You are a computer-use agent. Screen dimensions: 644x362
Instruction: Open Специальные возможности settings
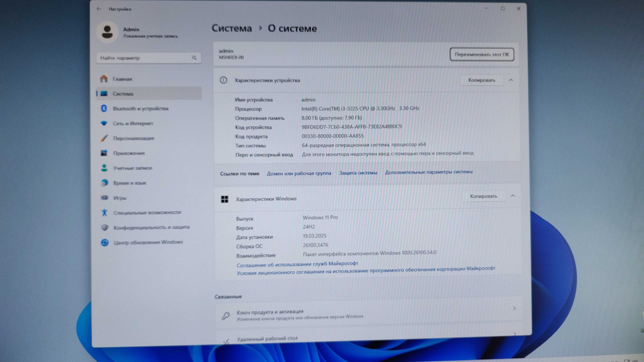pos(149,213)
